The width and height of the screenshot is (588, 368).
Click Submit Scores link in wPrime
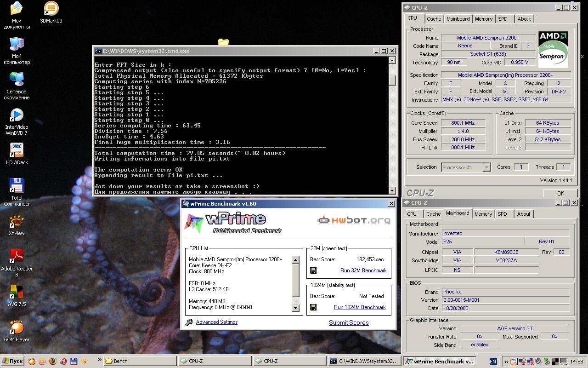(x=349, y=322)
